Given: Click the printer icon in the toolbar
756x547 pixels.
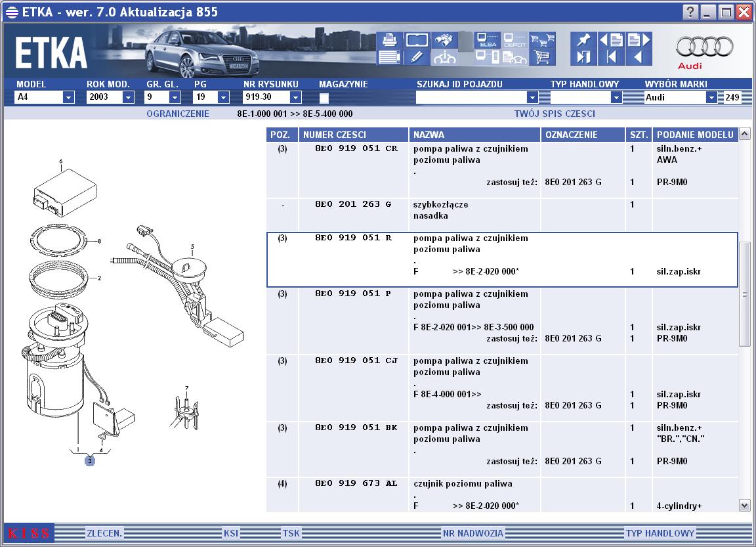Looking at the screenshot, I should 389,40.
